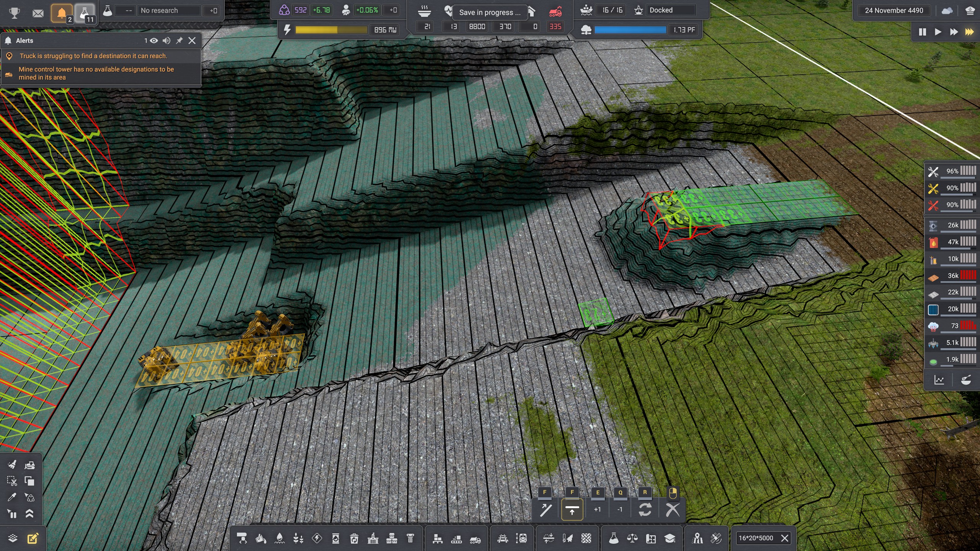
Task: Open the train station tool
Action: pyautogui.click(x=521, y=538)
